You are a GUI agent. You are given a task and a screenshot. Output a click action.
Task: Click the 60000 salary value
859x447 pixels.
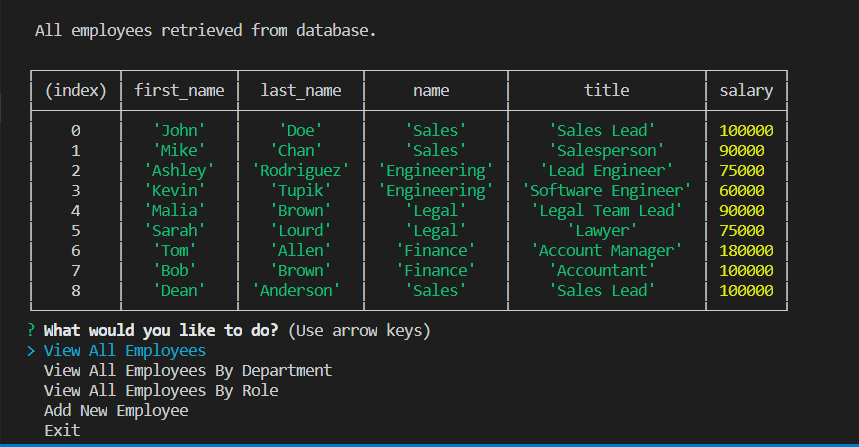click(x=742, y=191)
